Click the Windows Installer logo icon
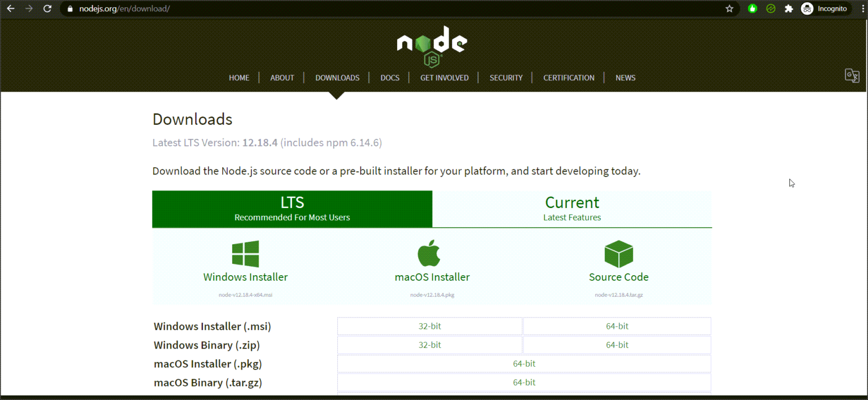Screen dimensions: 868x400 (245, 254)
